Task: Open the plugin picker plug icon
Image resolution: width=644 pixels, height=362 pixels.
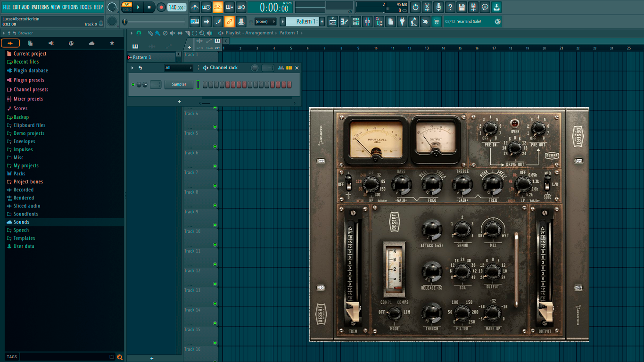Action: [402, 21]
